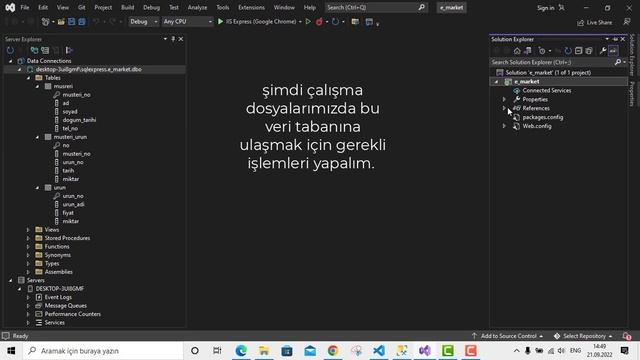Expand Properties node in Solution Explorer
Screen dimensions: 640x360
pos(504,99)
